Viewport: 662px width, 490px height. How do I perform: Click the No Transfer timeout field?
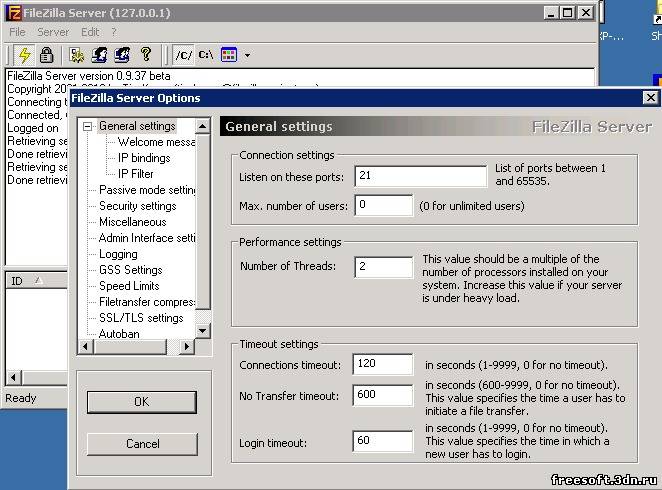click(383, 395)
